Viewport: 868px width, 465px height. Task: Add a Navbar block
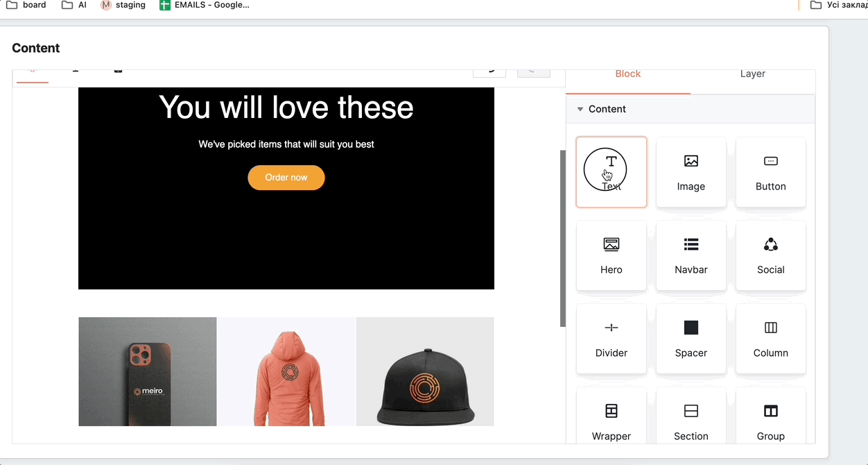click(691, 255)
